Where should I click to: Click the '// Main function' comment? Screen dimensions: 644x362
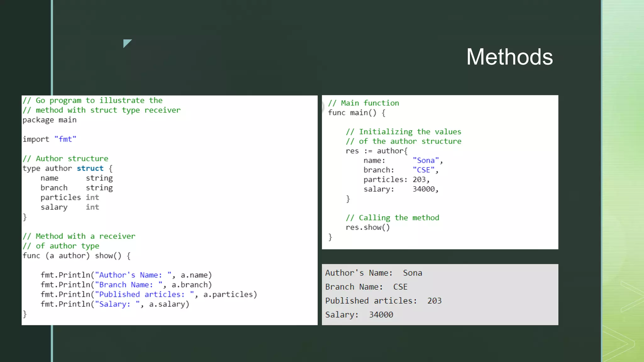pos(364,103)
